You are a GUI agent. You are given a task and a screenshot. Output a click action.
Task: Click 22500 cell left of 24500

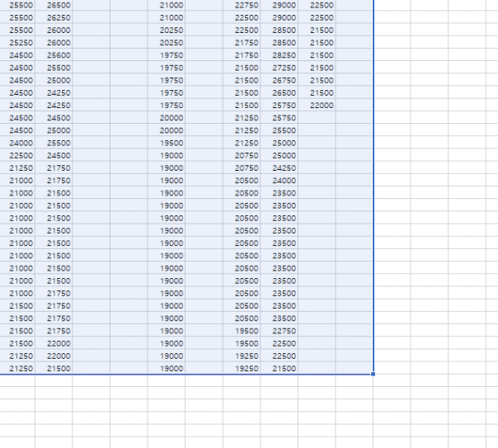click(17, 155)
